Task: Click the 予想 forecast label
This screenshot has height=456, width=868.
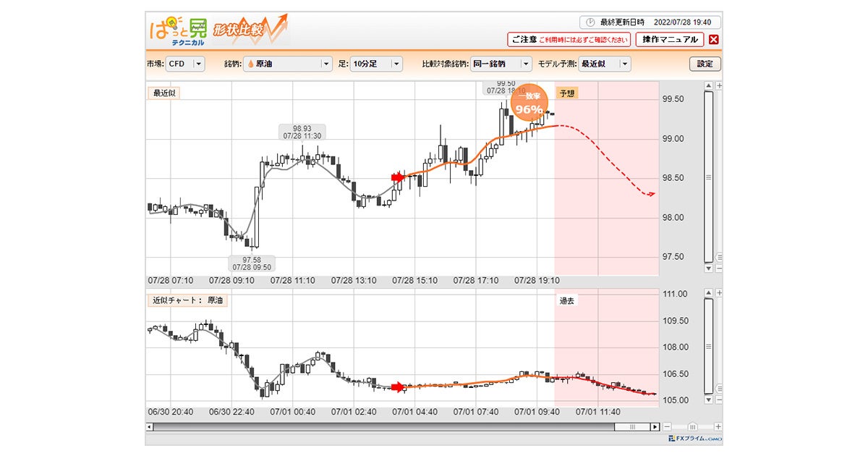Action: click(x=566, y=93)
